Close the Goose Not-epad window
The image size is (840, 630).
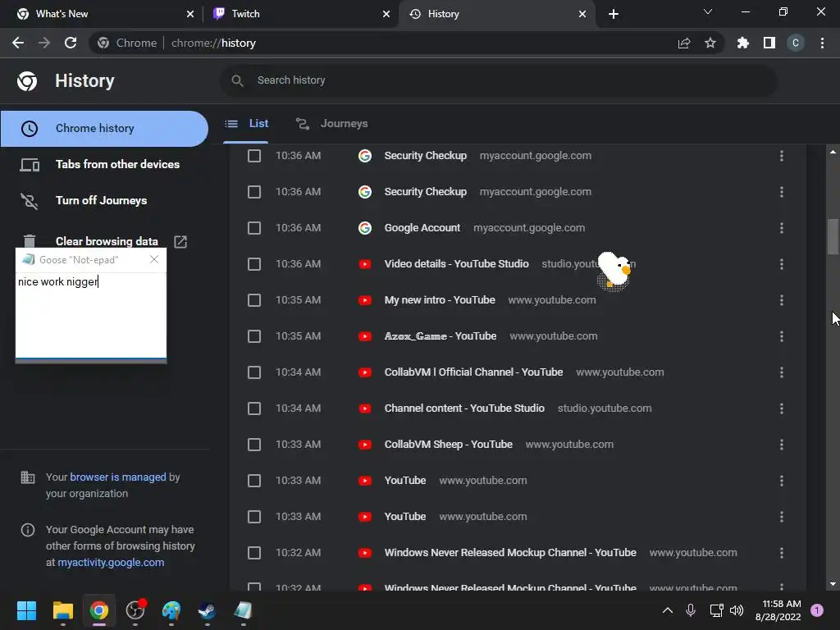(x=154, y=259)
